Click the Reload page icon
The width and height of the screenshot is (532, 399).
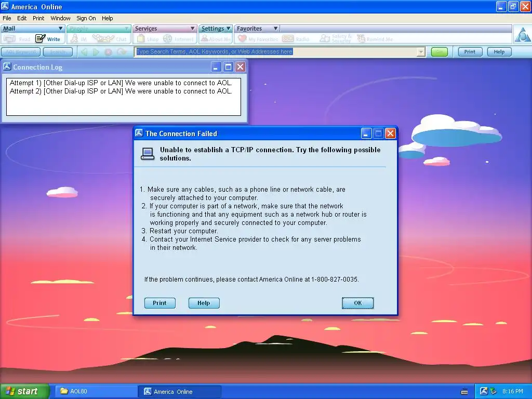point(122,52)
